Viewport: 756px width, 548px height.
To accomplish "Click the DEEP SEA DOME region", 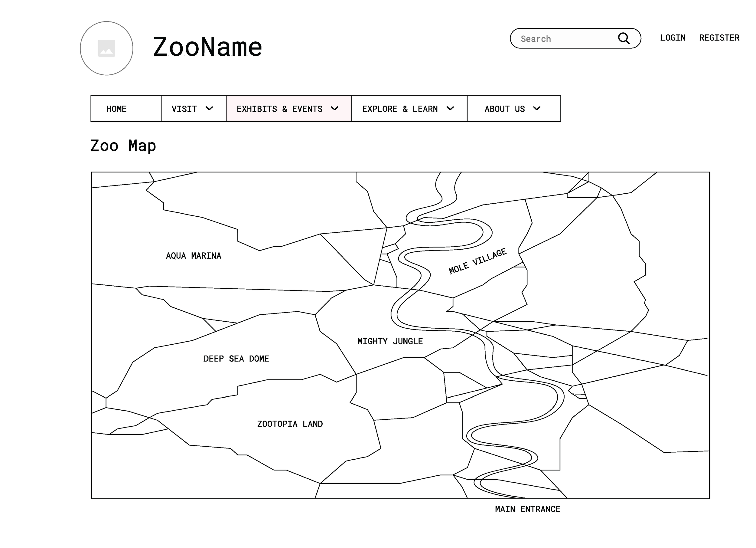I will point(237,359).
